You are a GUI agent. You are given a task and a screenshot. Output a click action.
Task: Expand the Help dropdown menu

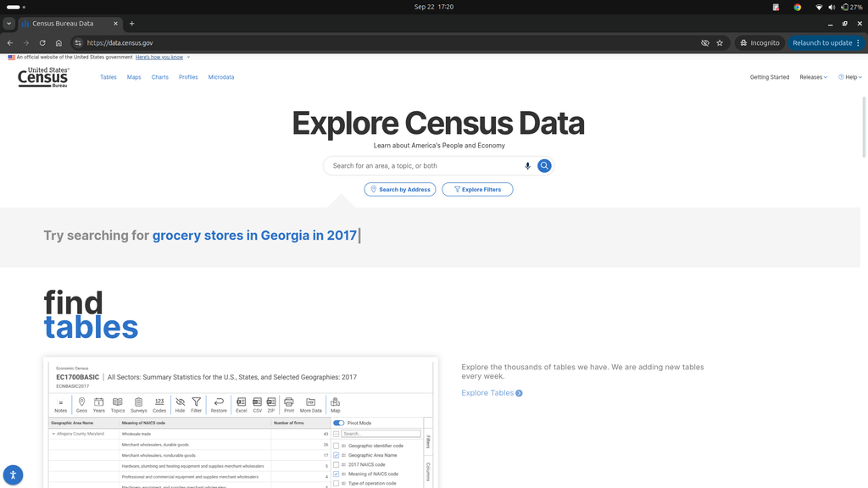pos(849,77)
